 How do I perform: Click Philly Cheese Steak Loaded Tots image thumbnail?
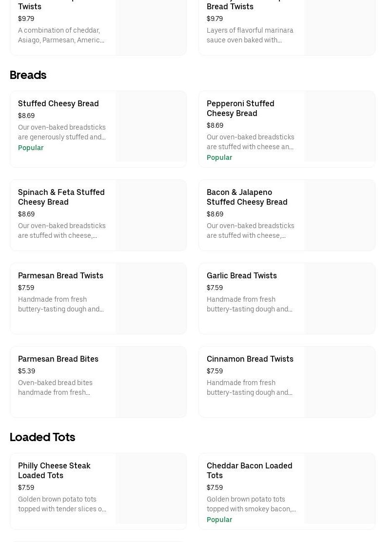pos(151,489)
